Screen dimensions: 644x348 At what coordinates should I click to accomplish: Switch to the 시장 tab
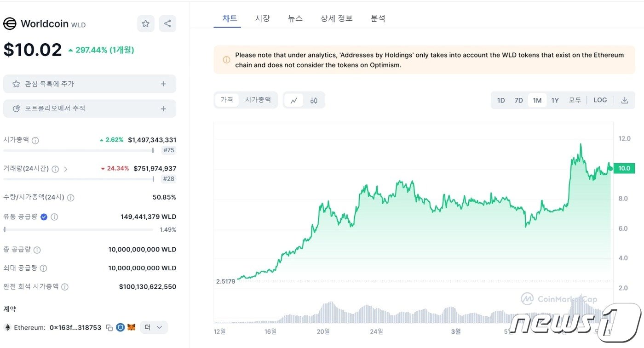262,18
